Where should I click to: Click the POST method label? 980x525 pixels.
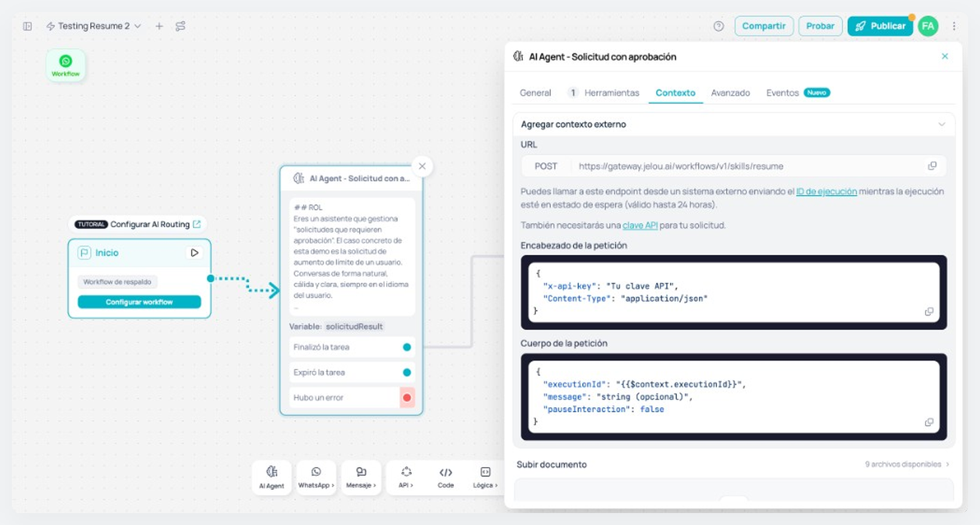coord(546,166)
